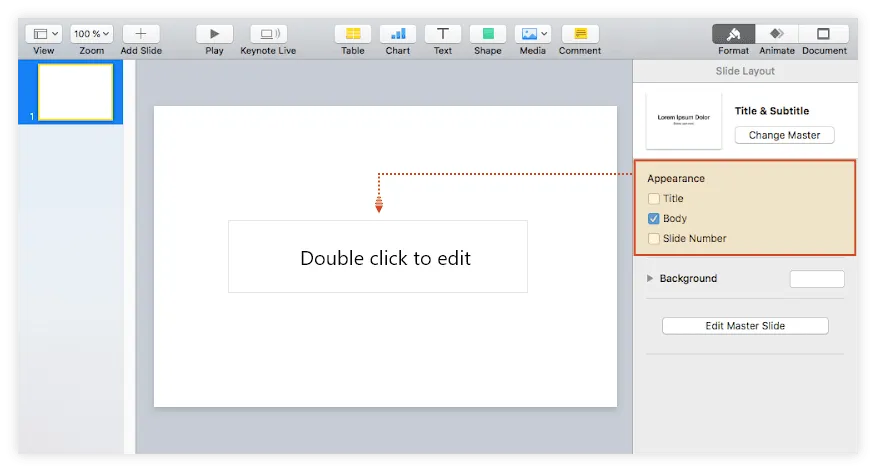Open Keynote Live from the toolbar
Image resolution: width=876 pixels, height=472 pixels.
pyautogui.click(x=268, y=34)
